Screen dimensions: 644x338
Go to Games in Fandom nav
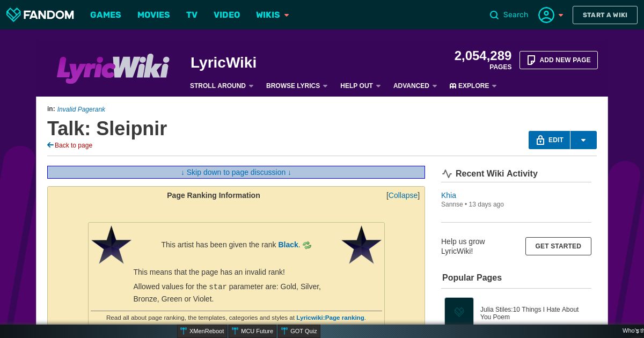click(106, 15)
